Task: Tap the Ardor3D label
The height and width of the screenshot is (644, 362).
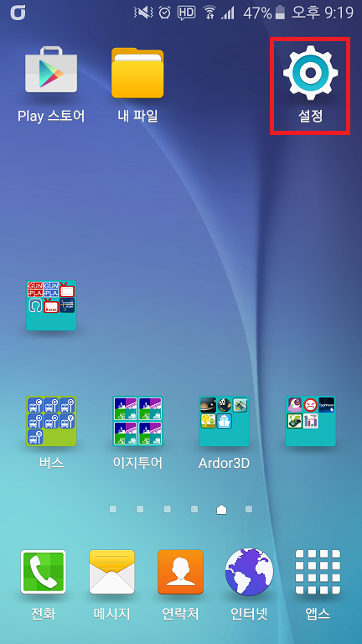Action: click(x=224, y=463)
